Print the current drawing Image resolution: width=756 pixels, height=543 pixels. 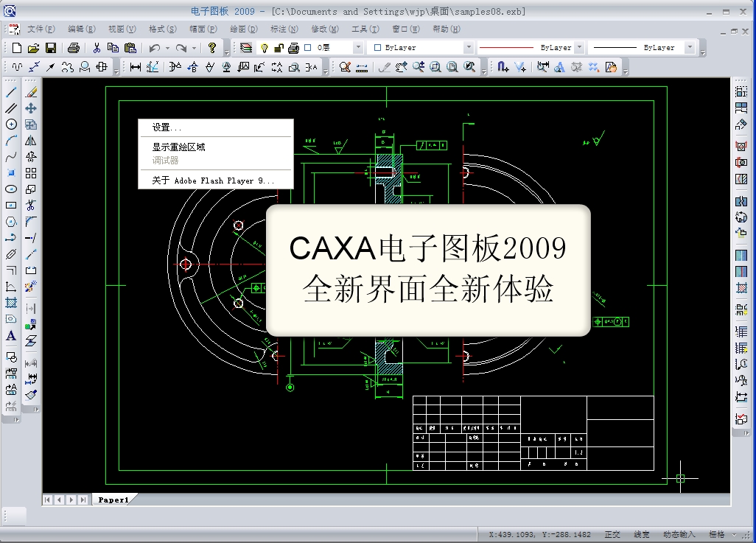click(73, 48)
